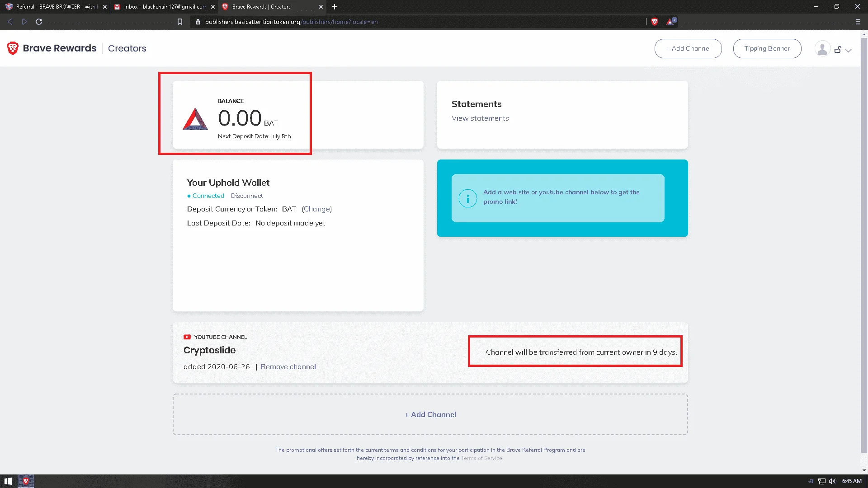
Task: Click the Creators header label
Action: tap(127, 48)
